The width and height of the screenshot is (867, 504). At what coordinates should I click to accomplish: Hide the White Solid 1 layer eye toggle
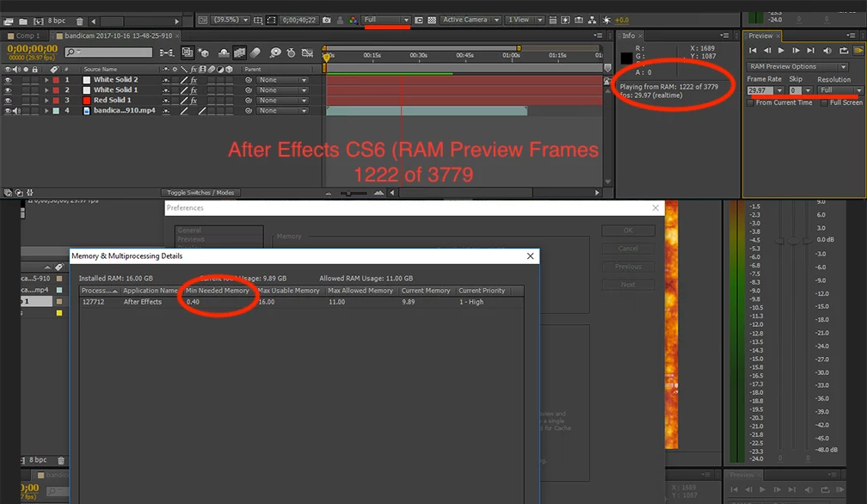pos(8,90)
